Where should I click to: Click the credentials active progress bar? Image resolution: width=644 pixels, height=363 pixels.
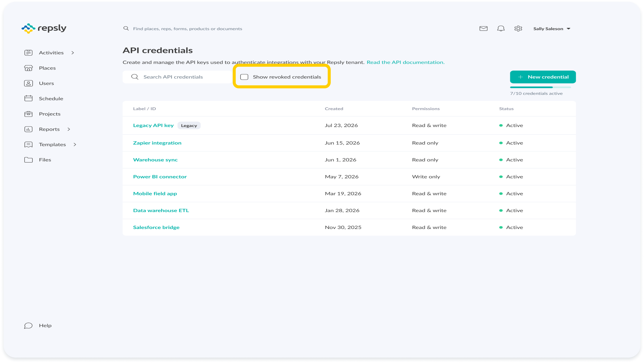pyautogui.click(x=540, y=87)
